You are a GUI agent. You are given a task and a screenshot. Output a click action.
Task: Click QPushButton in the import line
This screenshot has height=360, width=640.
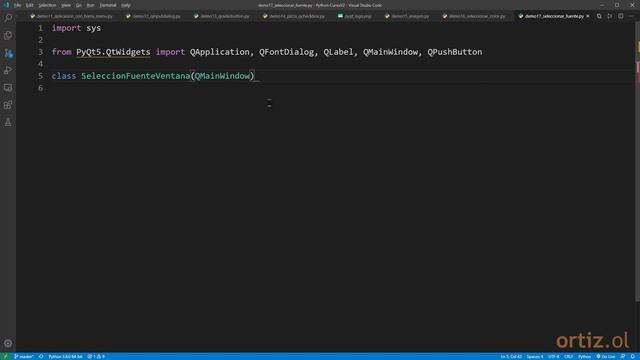pyautogui.click(x=455, y=52)
